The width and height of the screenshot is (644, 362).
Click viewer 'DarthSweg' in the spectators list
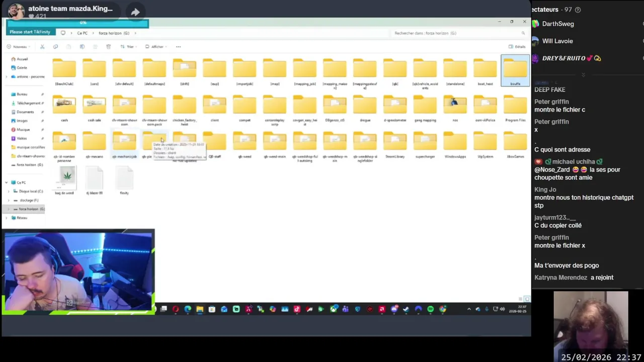click(558, 24)
